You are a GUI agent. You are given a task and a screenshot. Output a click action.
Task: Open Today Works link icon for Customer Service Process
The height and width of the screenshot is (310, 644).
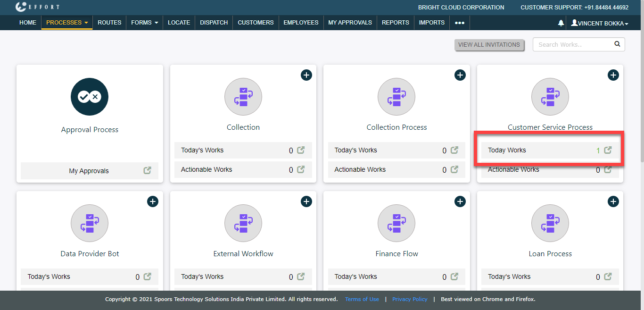point(608,150)
